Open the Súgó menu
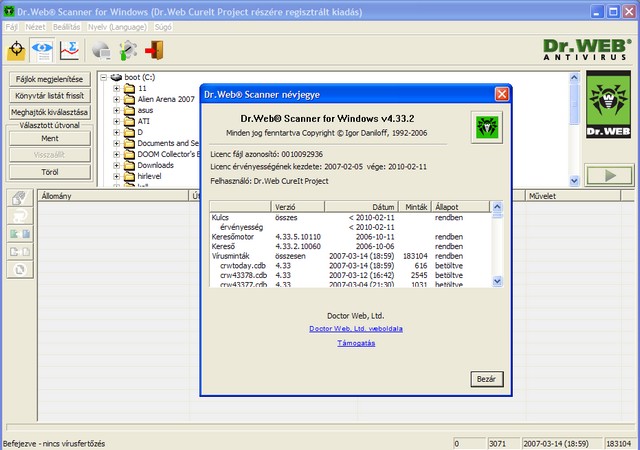The width and height of the screenshot is (640, 450). click(x=163, y=27)
